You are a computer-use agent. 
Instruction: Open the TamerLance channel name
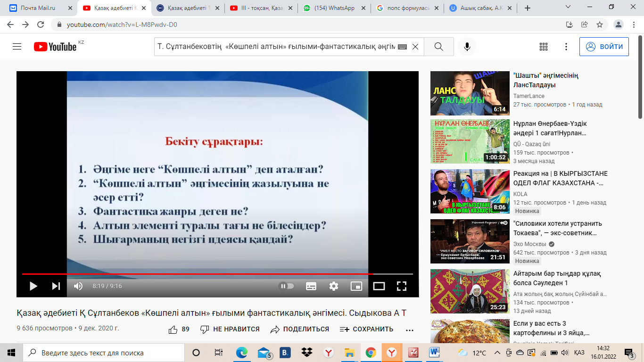(x=528, y=96)
